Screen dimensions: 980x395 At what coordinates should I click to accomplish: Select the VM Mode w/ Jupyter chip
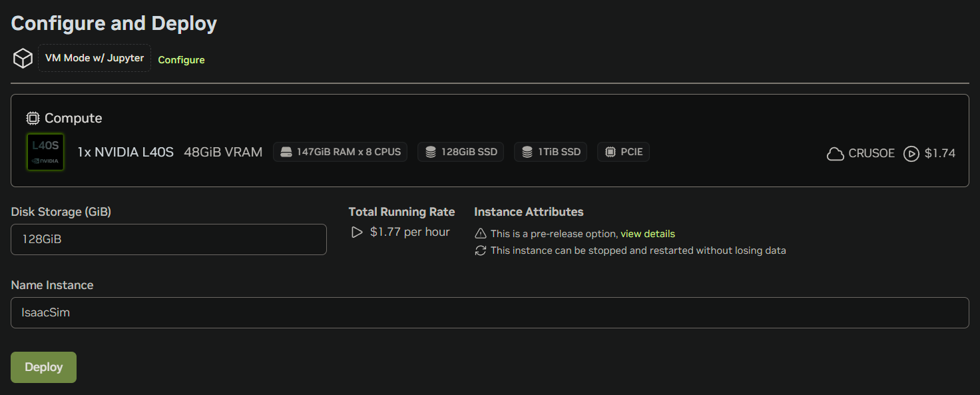click(94, 58)
